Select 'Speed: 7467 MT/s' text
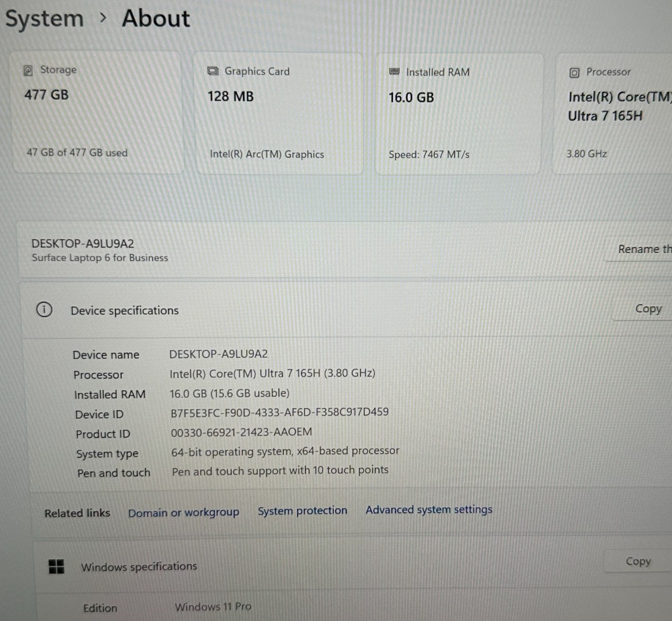 (429, 155)
